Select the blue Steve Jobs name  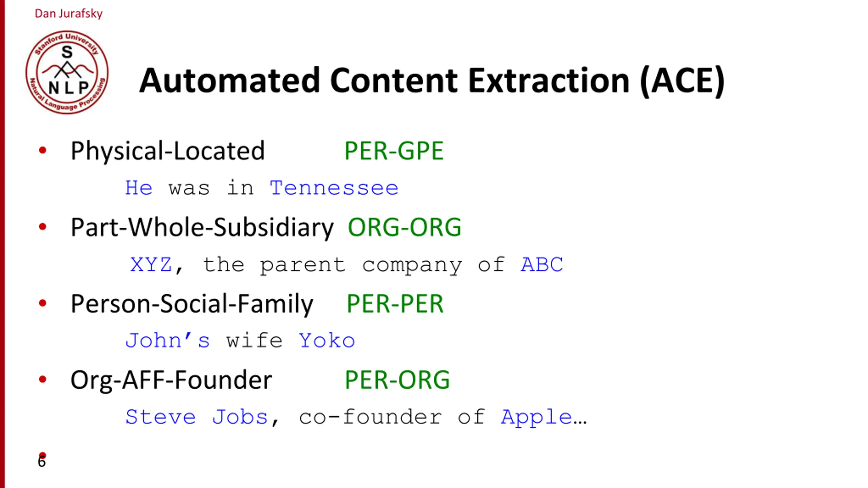pos(197,417)
